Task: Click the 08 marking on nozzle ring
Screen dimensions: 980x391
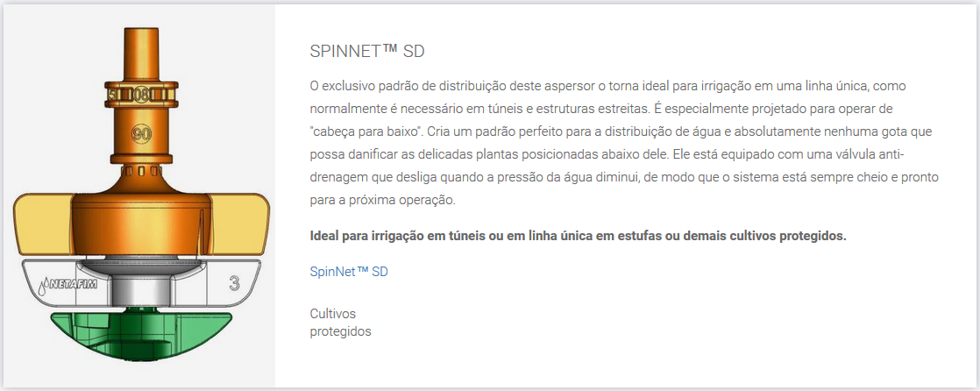Action: pos(140,93)
